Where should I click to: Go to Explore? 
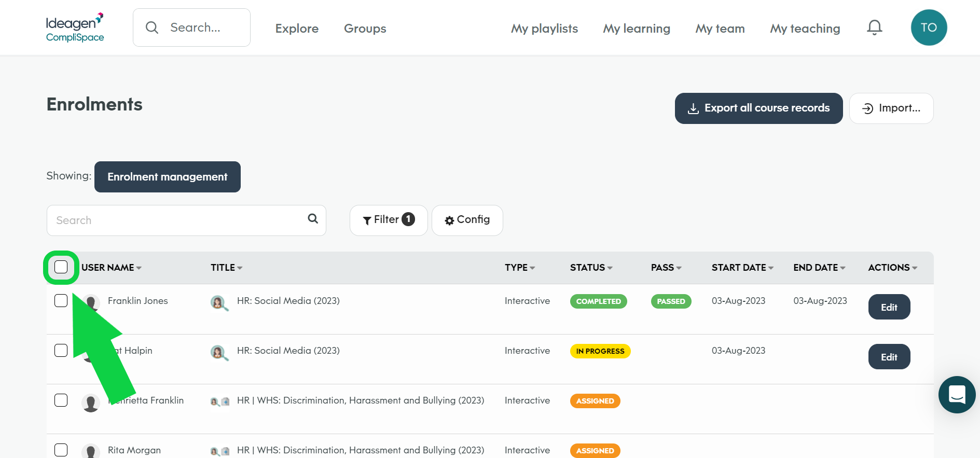(x=297, y=29)
